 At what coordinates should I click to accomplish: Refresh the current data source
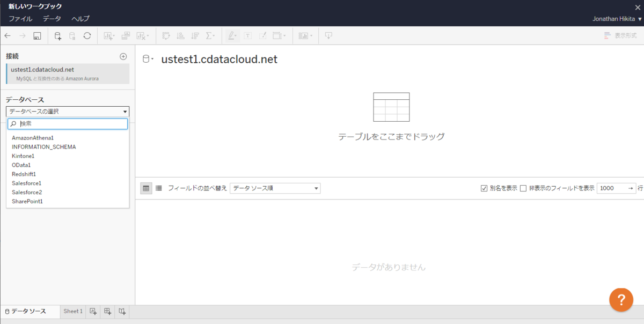pyautogui.click(x=86, y=35)
